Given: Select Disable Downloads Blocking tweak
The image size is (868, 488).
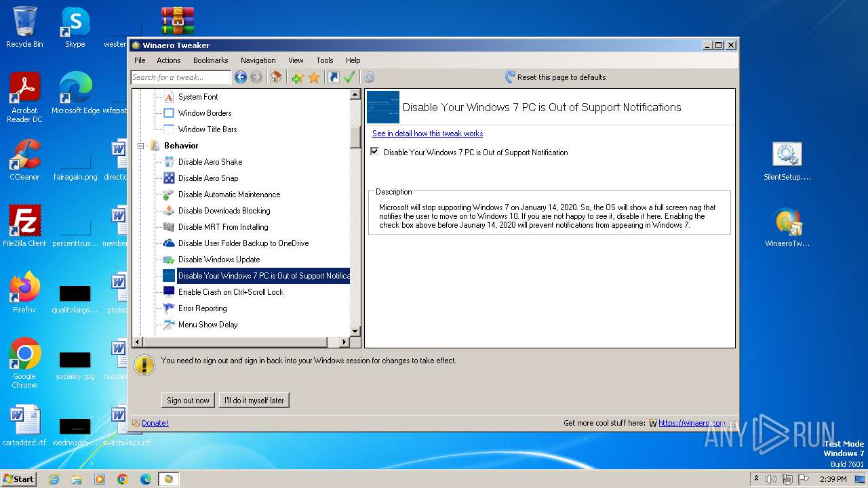Looking at the screenshot, I should (x=224, y=211).
